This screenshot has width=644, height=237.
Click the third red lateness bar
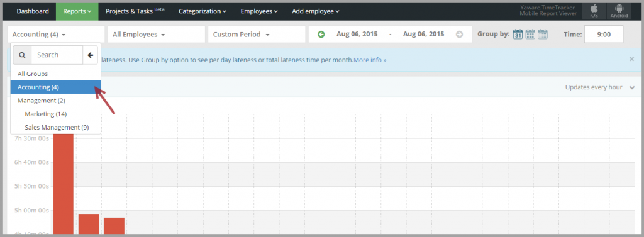click(x=114, y=226)
